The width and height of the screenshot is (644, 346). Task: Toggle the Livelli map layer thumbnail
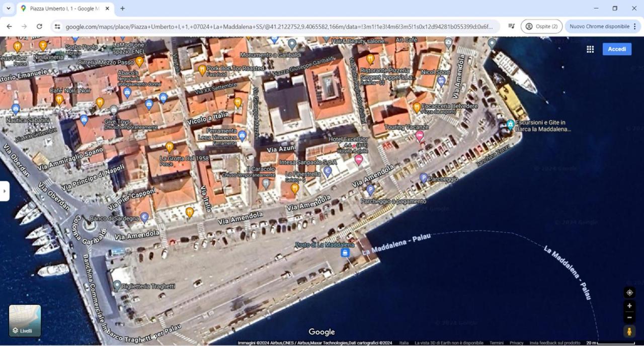pyautogui.click(x=25, y=321)
